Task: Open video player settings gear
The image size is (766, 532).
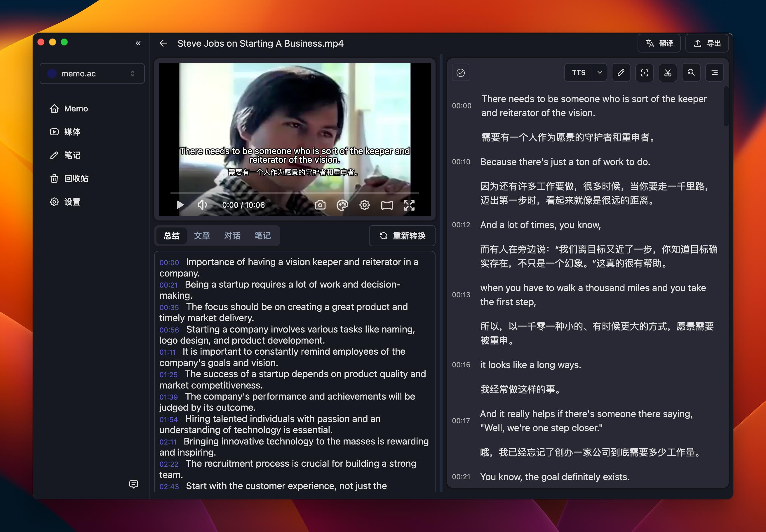Action: click(364, 205)
